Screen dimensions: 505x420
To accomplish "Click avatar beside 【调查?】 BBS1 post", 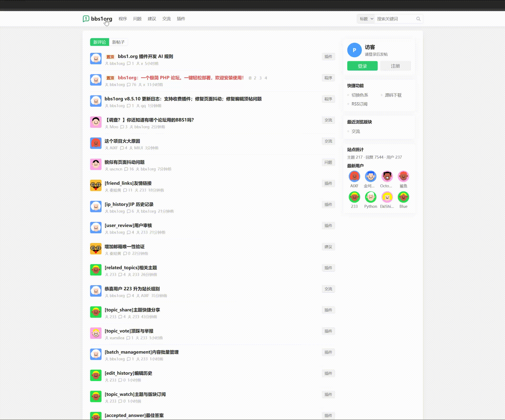I will click(96, 122).
